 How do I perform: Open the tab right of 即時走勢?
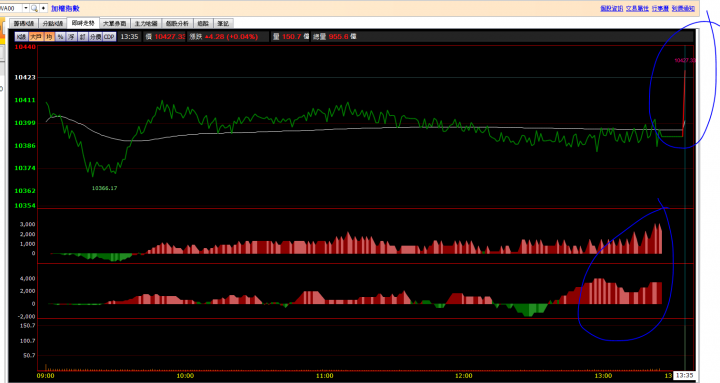114,23
